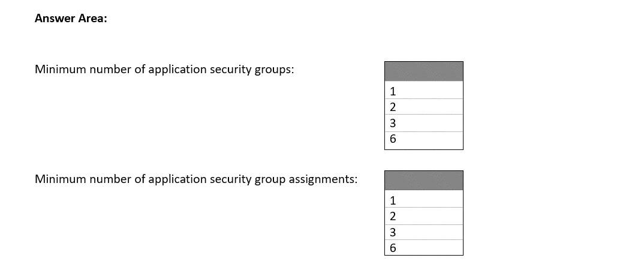Viewport: 644px width, 267px height.
Task: Pick 6 in security group assignments list
Action: (424, 248)
